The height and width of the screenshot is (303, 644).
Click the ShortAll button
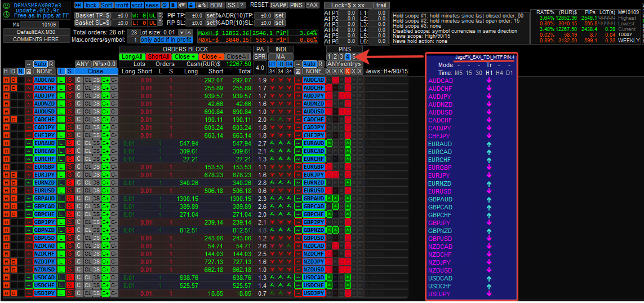tap(158, 57)
